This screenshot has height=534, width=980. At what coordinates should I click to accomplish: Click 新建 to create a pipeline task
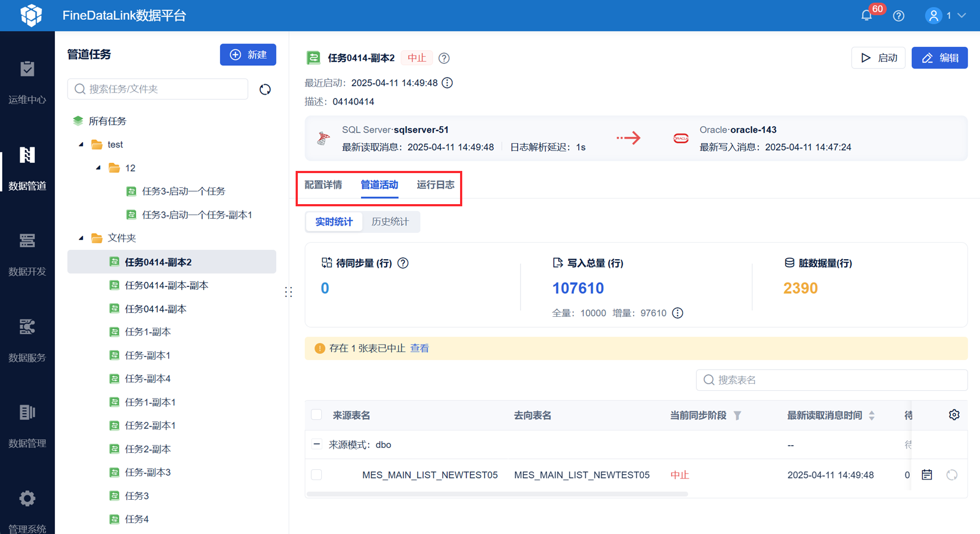(x=248, y=54)
